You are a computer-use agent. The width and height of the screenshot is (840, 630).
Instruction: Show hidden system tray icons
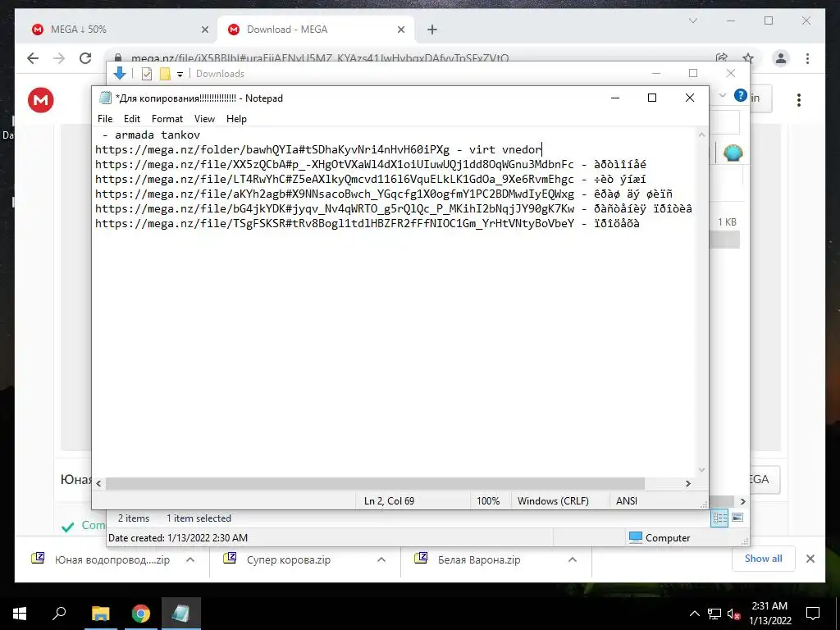694,614
